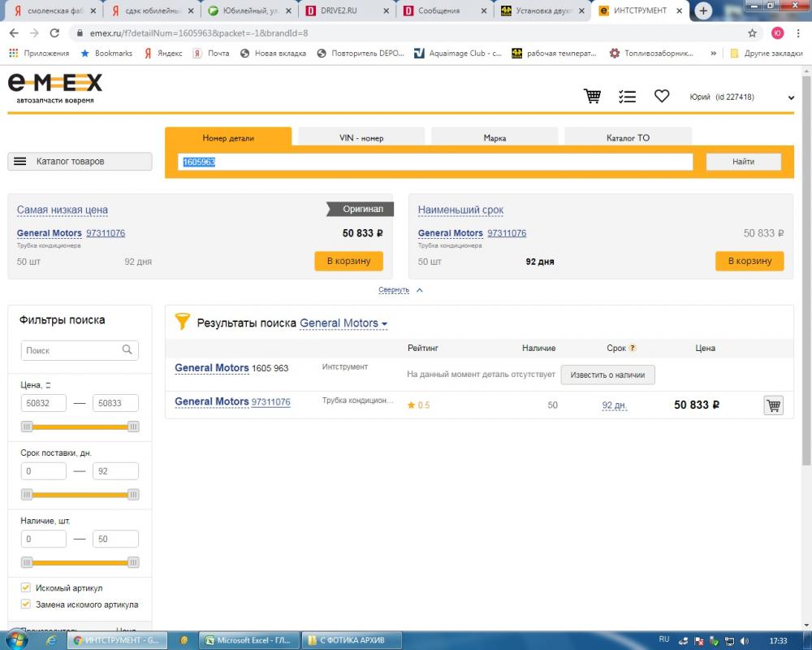Viewport: 812px width, 650px height.
Task: Click left handle of price slider
Action: 27,427
